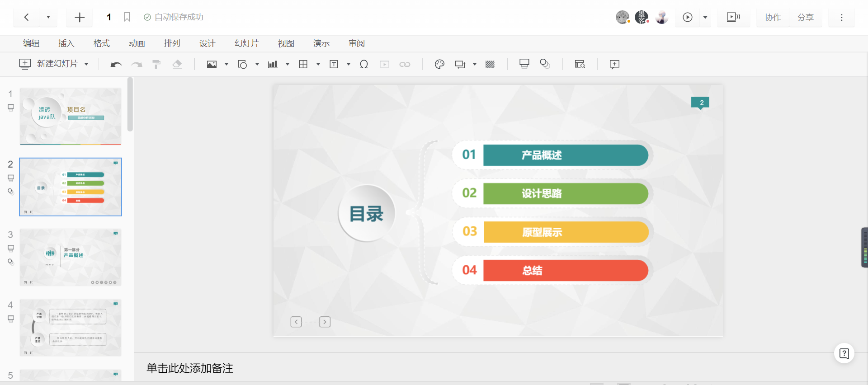The height and width of the screenshot is (385, 868).
Task: Start the slideshow with the play icon
Action: tap(687, 17)
